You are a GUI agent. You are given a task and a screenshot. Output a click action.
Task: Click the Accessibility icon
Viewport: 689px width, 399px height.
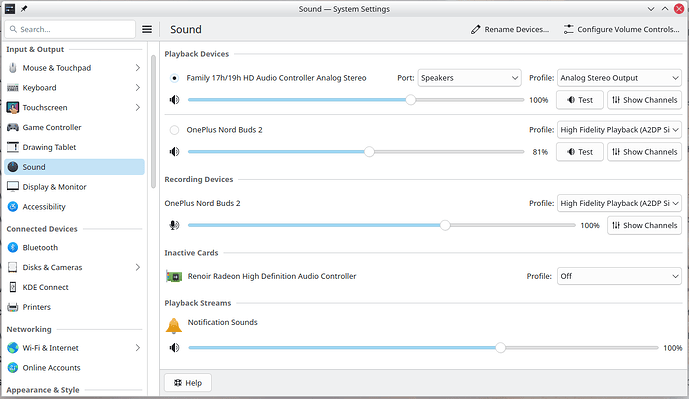click(13, 207)
